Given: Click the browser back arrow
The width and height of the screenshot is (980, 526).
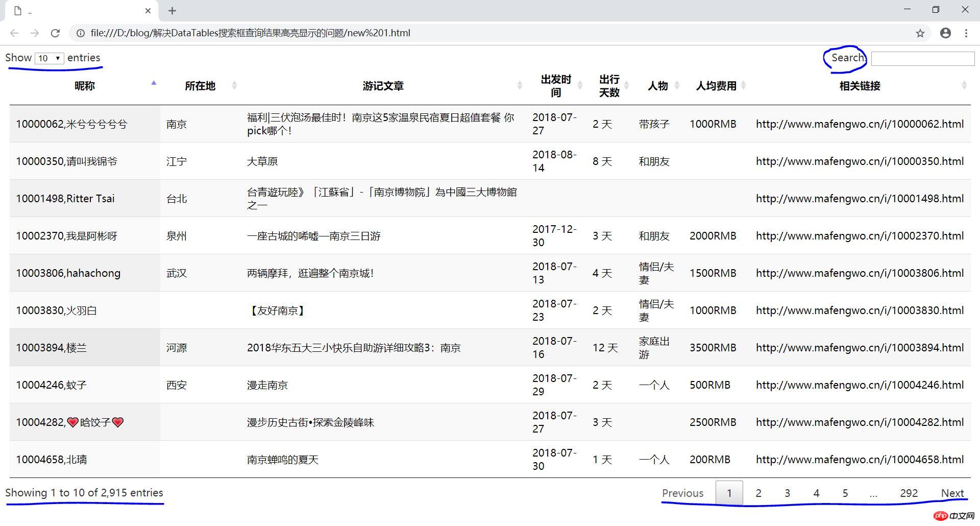Looking at the screenshot, I should click(x=14, y=33).
